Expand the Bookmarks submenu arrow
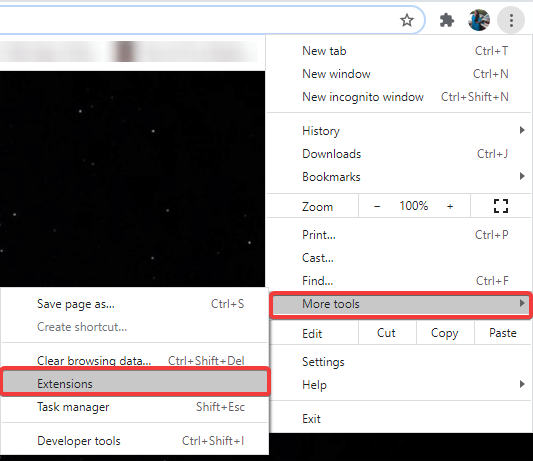Image resolution: width=533 pixels, height=461 pixels. click(x=522, y=176)
